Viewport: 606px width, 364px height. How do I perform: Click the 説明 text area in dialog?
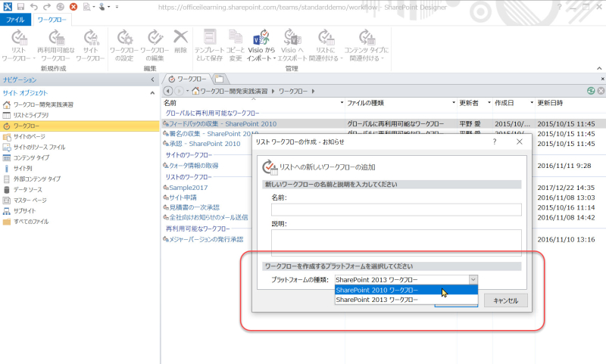pos(396,243)
